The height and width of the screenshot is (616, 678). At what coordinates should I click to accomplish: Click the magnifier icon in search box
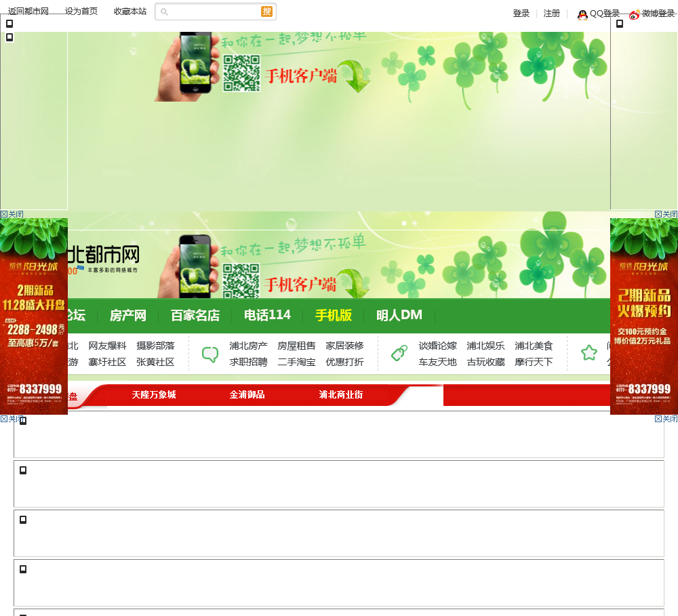tap(164, 12)
